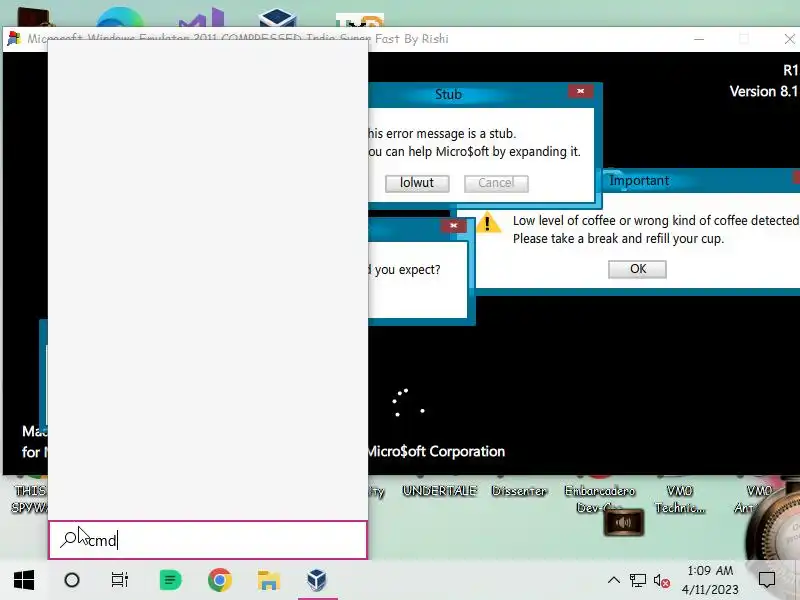Click the Micro$oft Corporation text
Screen dimensions: 800x600
point(436,452)
